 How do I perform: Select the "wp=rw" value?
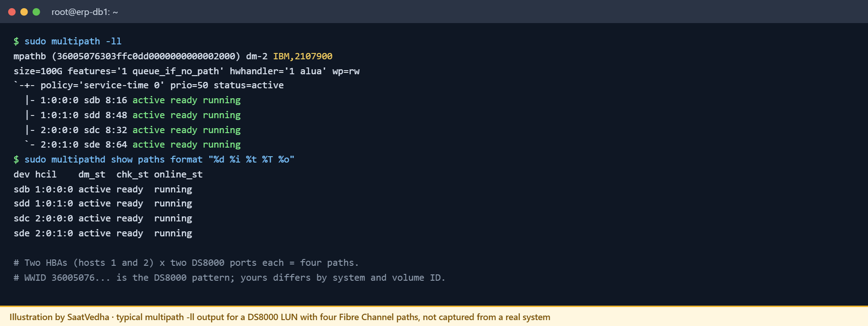pos(346,71)
